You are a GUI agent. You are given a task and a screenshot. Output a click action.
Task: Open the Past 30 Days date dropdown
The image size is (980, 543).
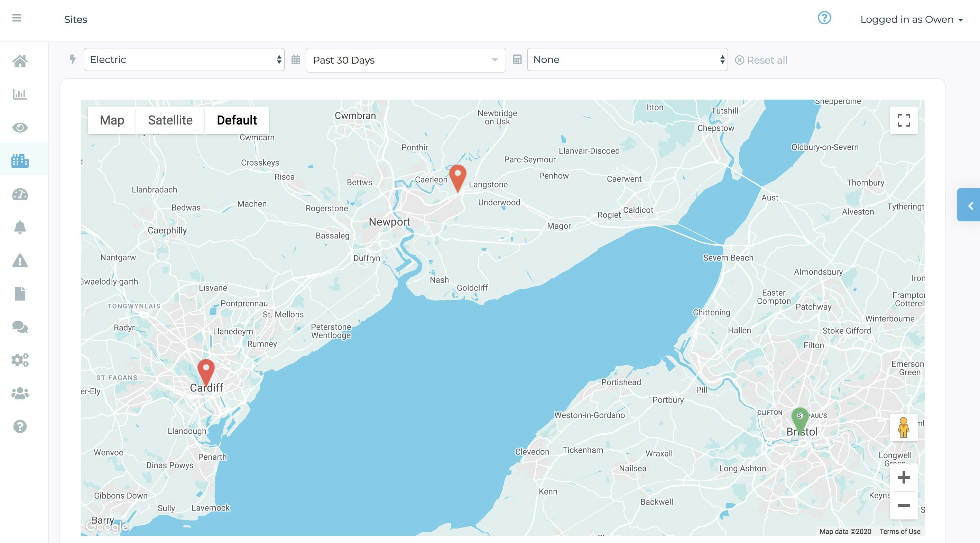coord(406,60)
